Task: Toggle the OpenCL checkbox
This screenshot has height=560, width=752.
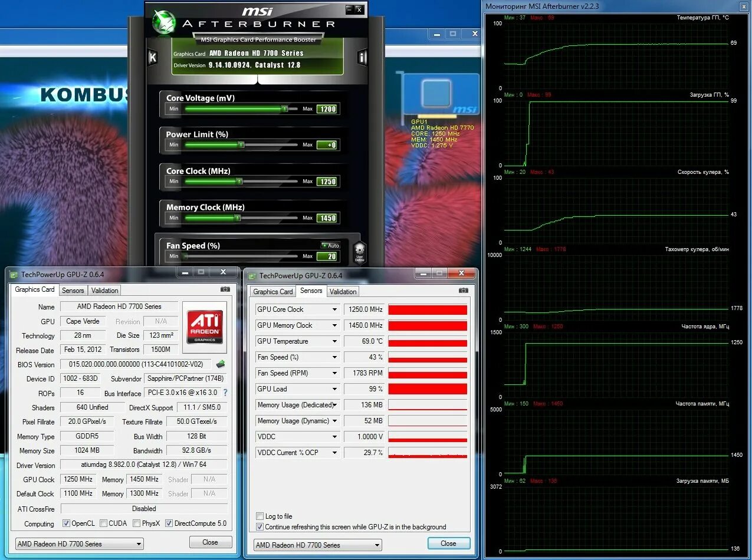Action: [67, 523]
